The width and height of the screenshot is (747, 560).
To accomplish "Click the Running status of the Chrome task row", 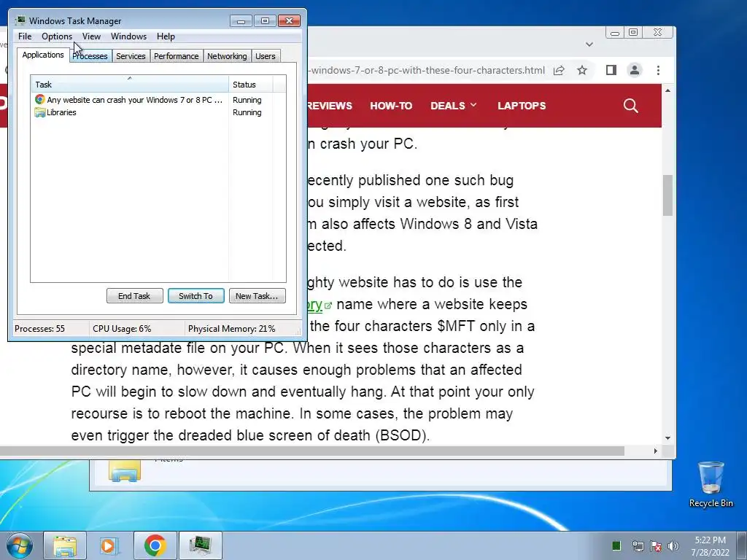I will pyautogui.click(x=247, y=100).
